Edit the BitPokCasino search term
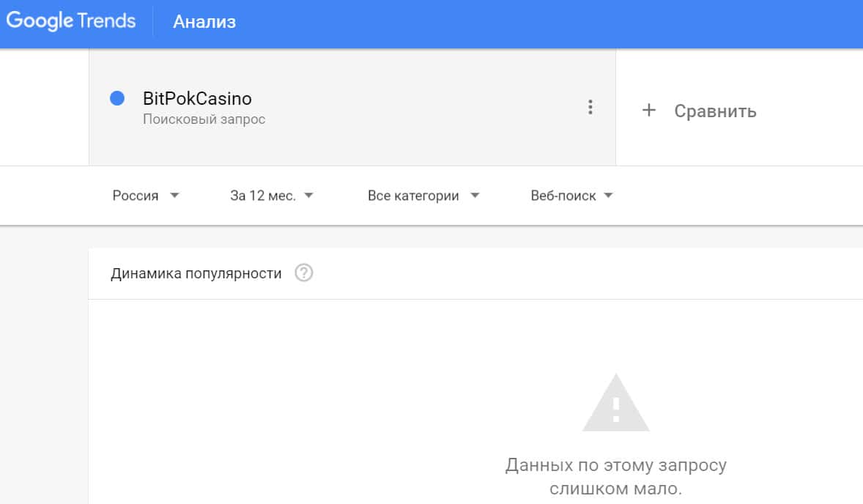Screen dimensions: 863x504 pyautogui.click(x=197, y=99)
